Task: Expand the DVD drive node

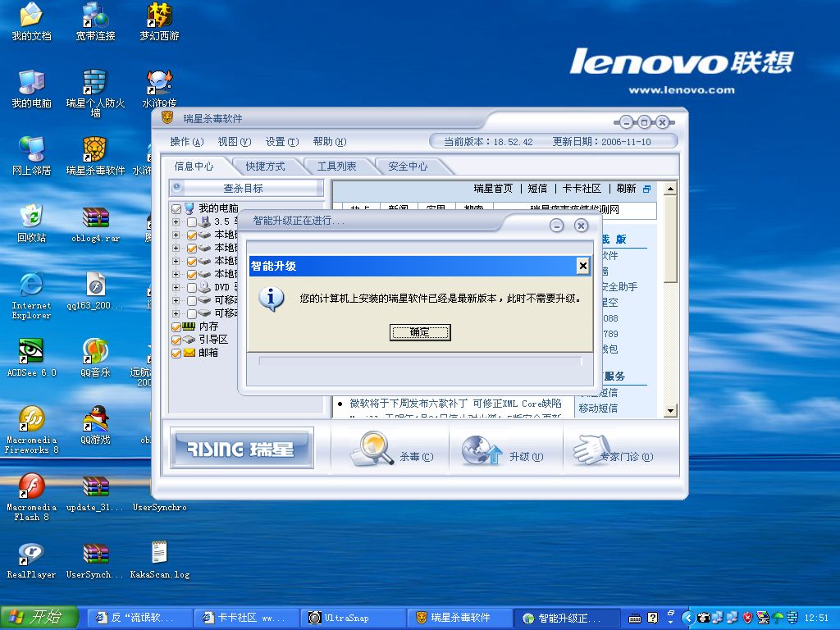Action: pos(176,287)
